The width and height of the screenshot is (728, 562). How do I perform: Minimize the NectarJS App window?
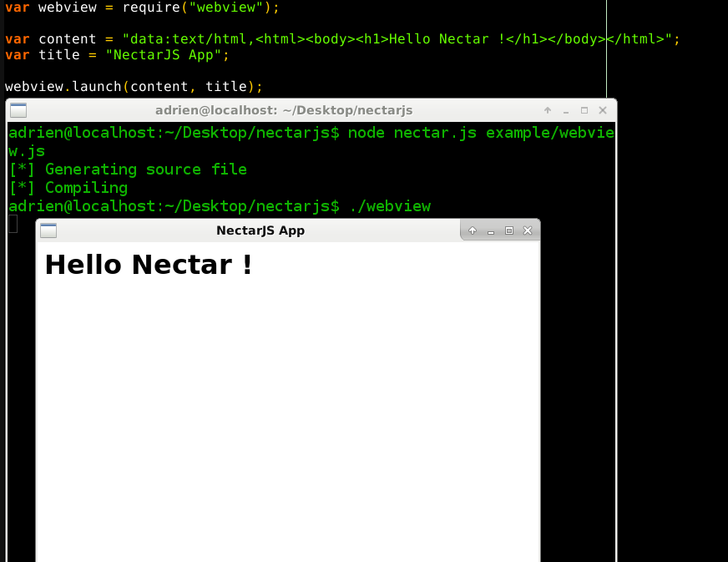tap(491, 230)
